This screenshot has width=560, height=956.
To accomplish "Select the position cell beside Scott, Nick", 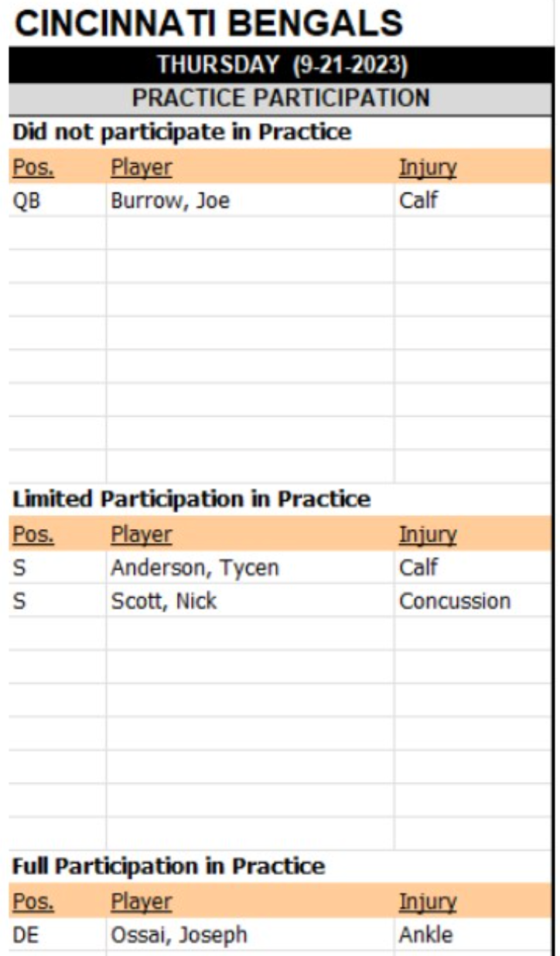I will click(19, 601).
